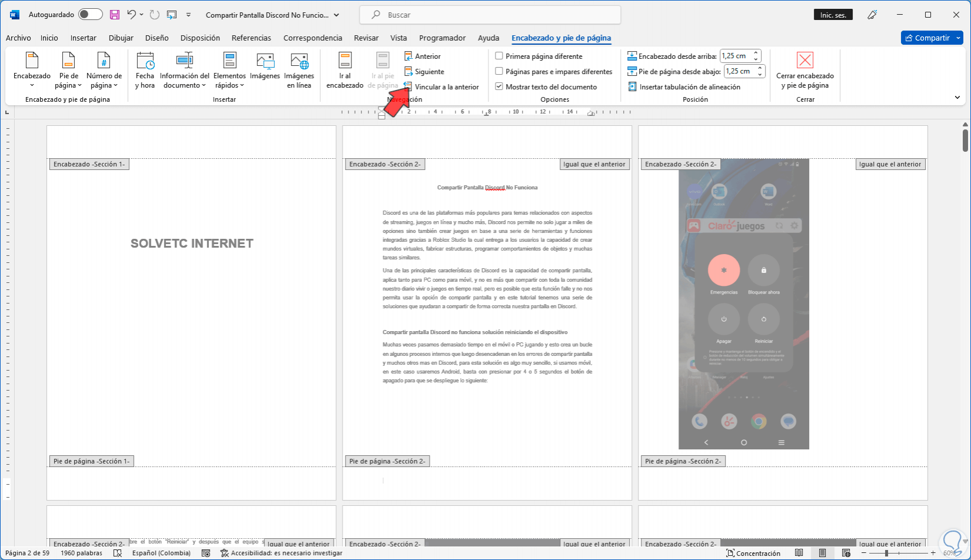Expand the Encabezado dropdown
Screen dimensions: 971x560
click(x=32, y=71)
